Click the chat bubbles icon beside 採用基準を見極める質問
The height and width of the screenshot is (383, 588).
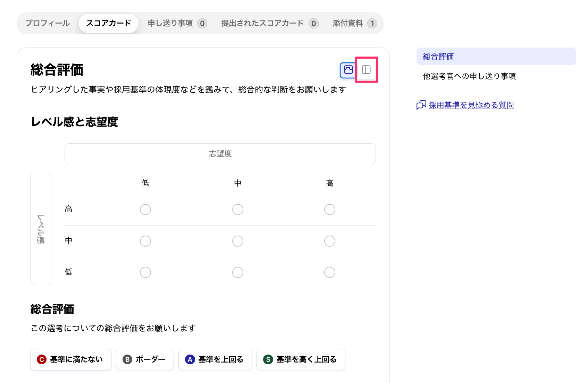[x=421, y=105]
